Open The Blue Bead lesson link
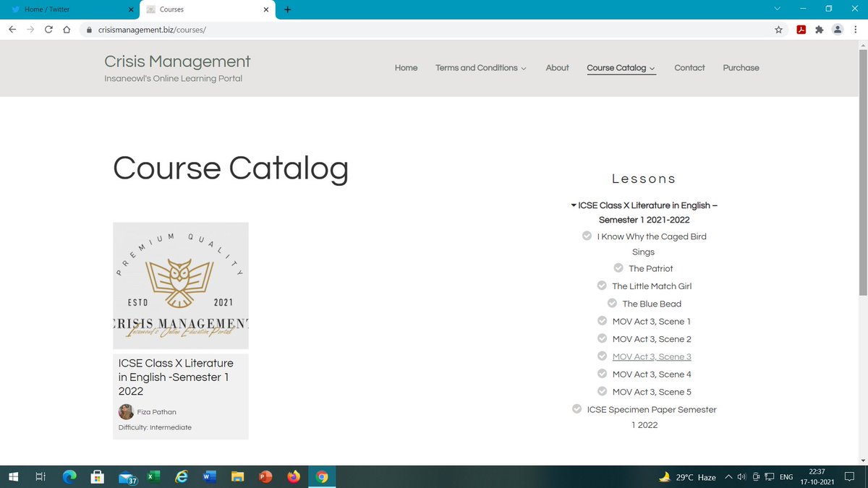Viewport: 868px width, 488px height. 652,304
